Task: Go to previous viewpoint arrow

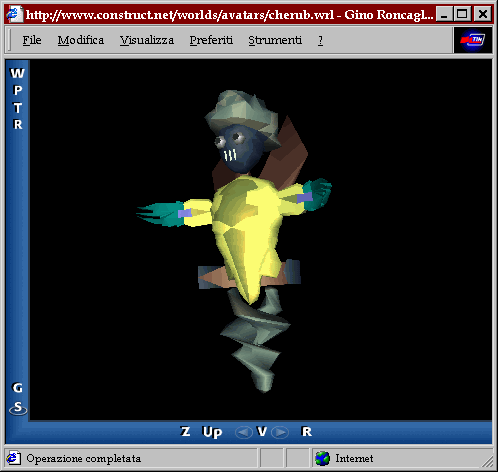Action: pos(244,432)
